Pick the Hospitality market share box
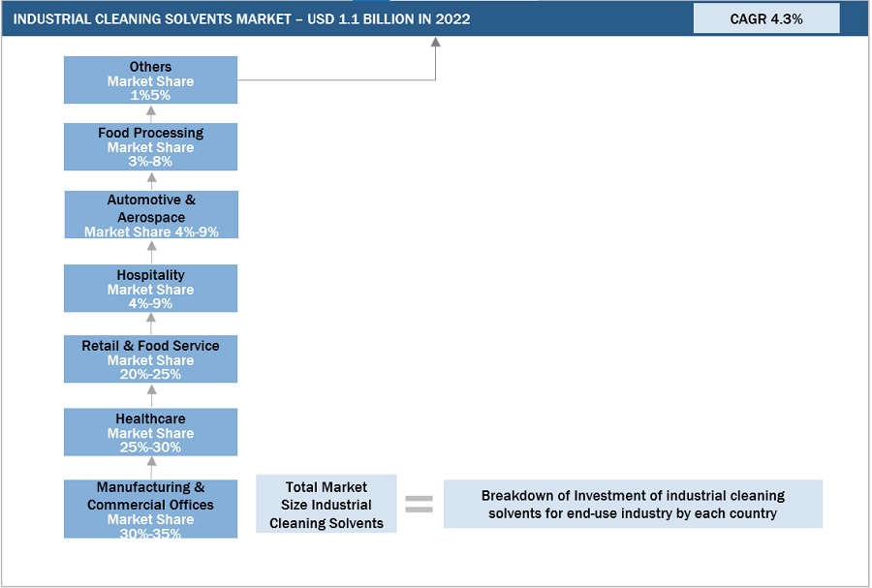The height and width of the screenshot is (588, 872). pos(150,289)
